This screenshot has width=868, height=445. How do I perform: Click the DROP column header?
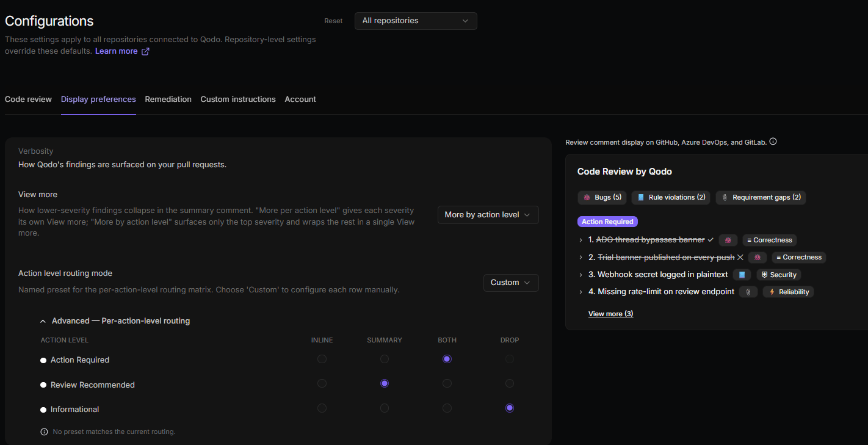(x=510, y=340)
